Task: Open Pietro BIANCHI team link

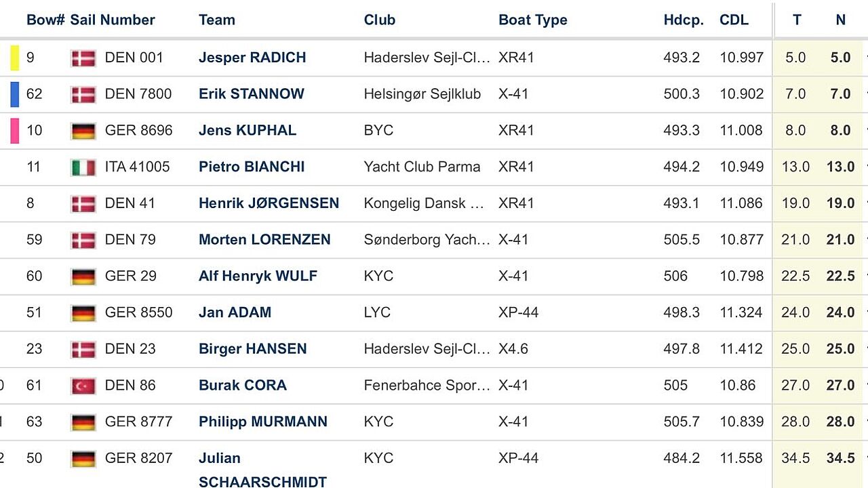Action: 252,167
